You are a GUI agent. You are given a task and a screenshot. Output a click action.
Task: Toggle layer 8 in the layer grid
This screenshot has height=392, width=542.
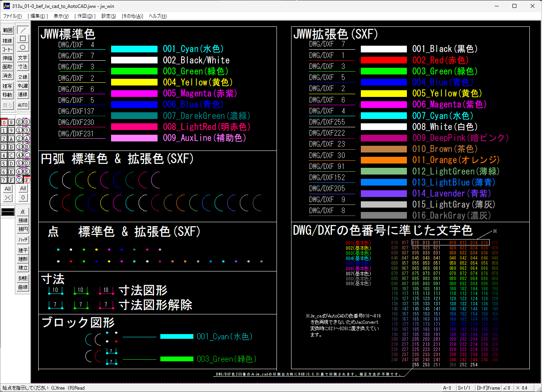pos(11,122)
